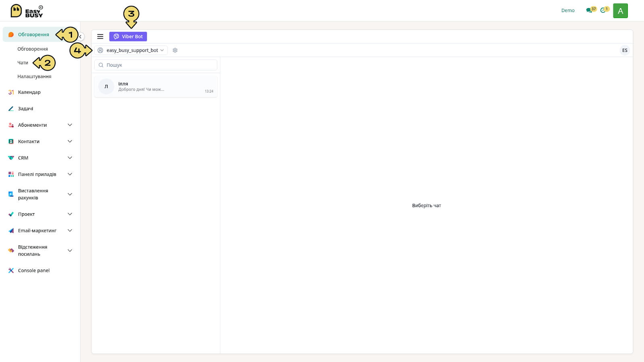Click the orange Обговорення chat icon
The image size is (644, 362).
click(x=11, y=35)
